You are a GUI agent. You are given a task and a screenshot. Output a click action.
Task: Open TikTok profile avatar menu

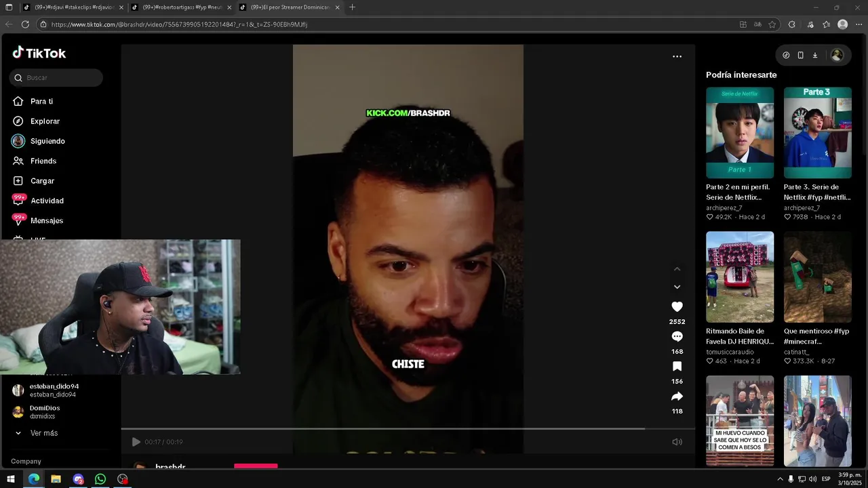click(x=837, y=56)
